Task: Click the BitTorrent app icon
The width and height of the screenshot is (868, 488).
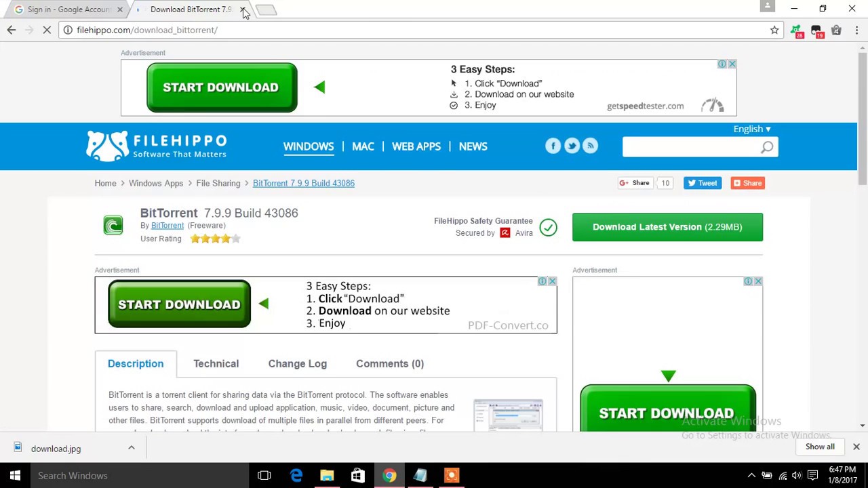Action: coord(113,225)
